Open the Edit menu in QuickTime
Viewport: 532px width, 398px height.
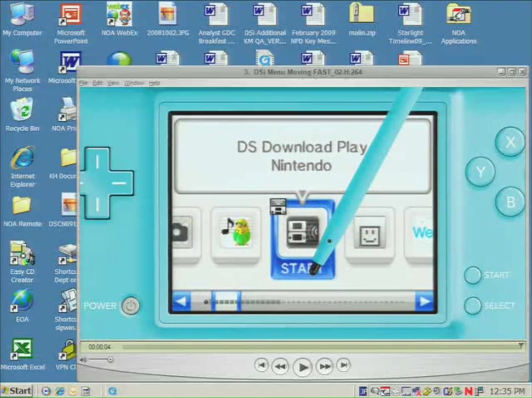pyautogui.click(x=97, y=83)
